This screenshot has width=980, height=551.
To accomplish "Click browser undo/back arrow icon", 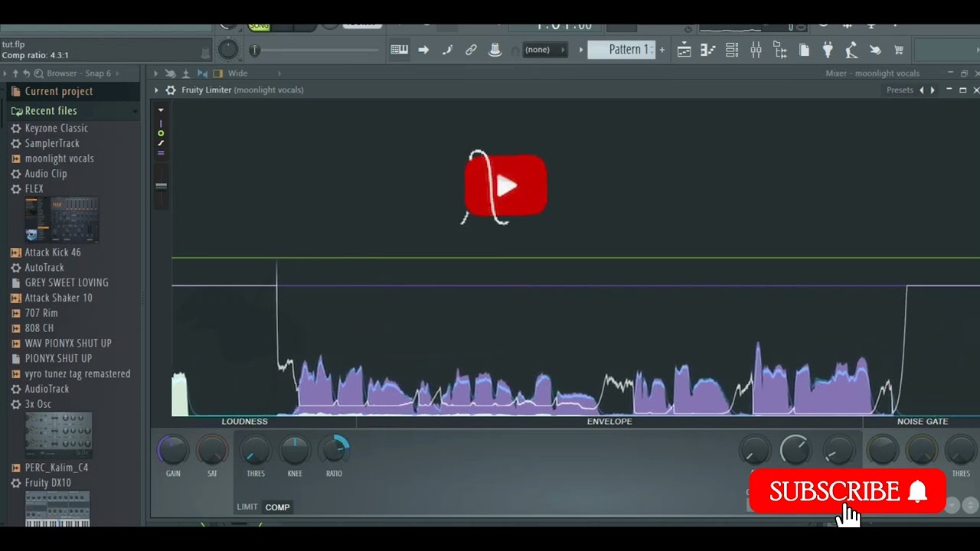I will (26, 73).
